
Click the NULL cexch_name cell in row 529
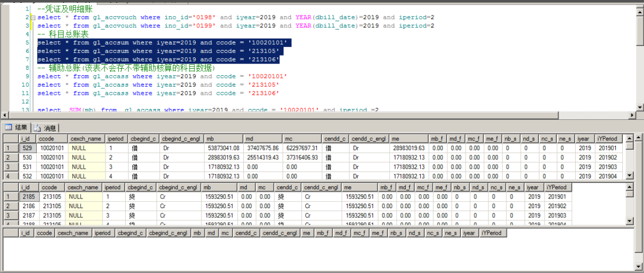point(87,147)
